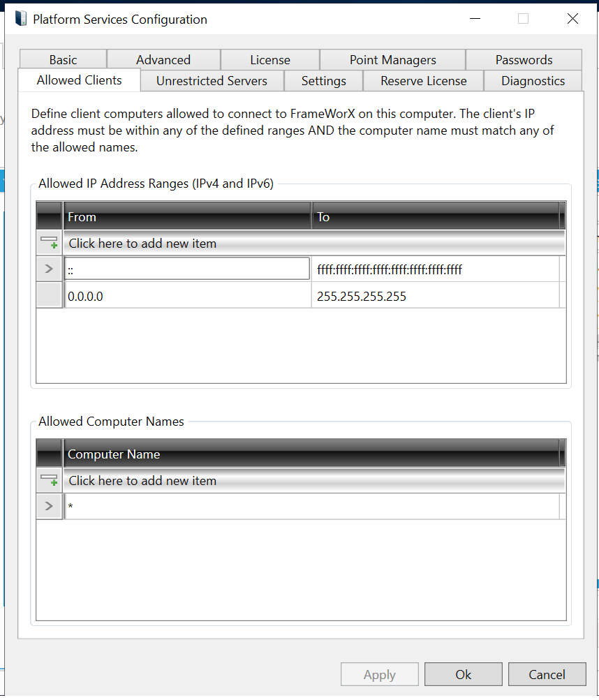Click add-row icon in IP Address Ranges grid
Image resolution: width=599 pixels, height=700 pixels.
[49, 243]
